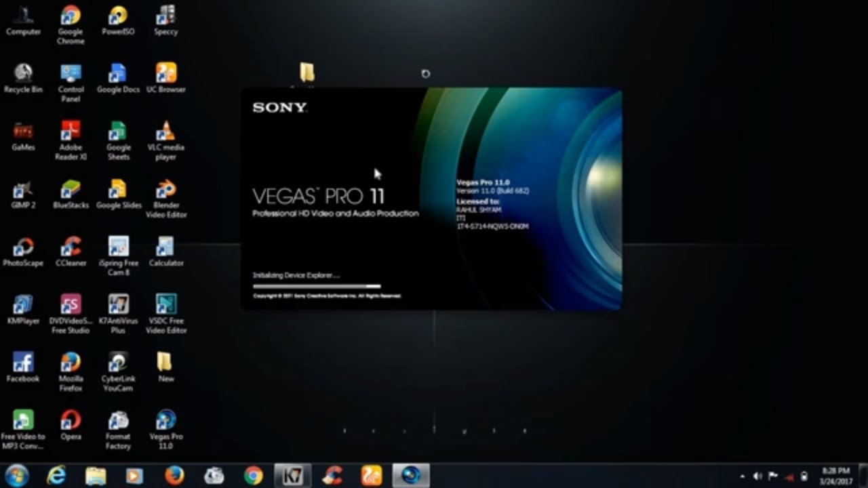Select Free Video to MP3 Converter icon
Screen dimensions: 868x488
point(23,430)
